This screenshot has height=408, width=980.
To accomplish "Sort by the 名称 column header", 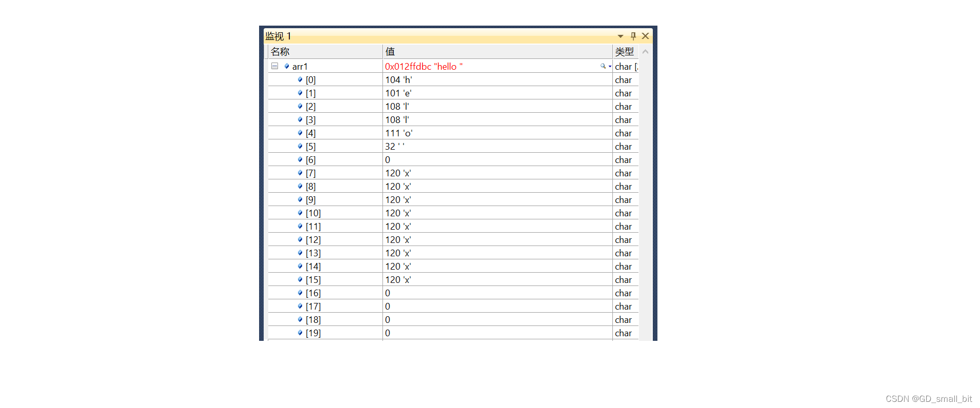I will pyautogui.click(x=325, y=51).
